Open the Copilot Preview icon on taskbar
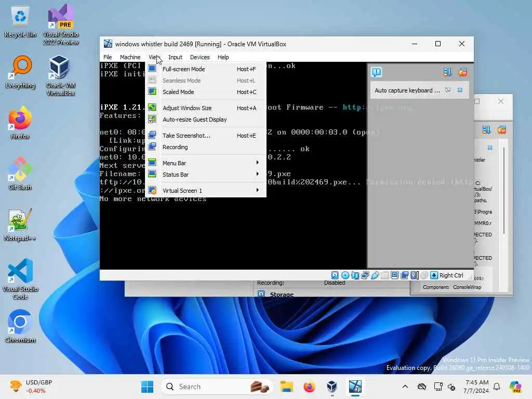The image size is (532, 399). pyautogui.click(x=516, y=387)
